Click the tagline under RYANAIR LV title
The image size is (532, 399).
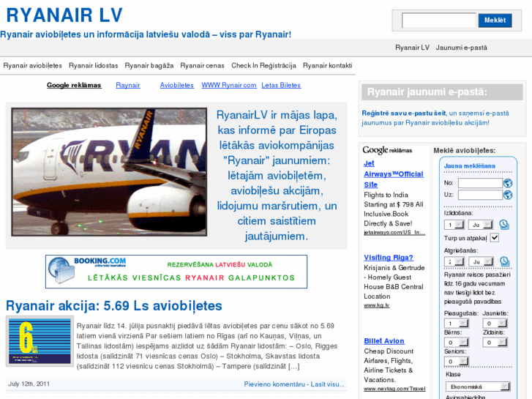tap(146, 34)
